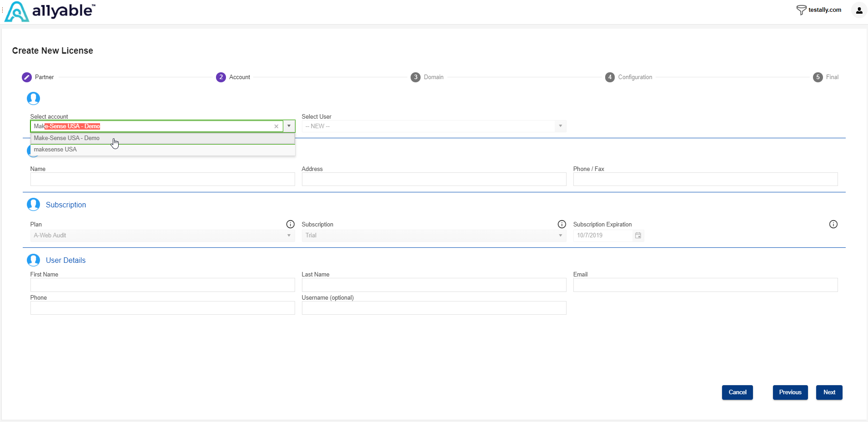Focus the Email input field

click(x=705, y=285)
